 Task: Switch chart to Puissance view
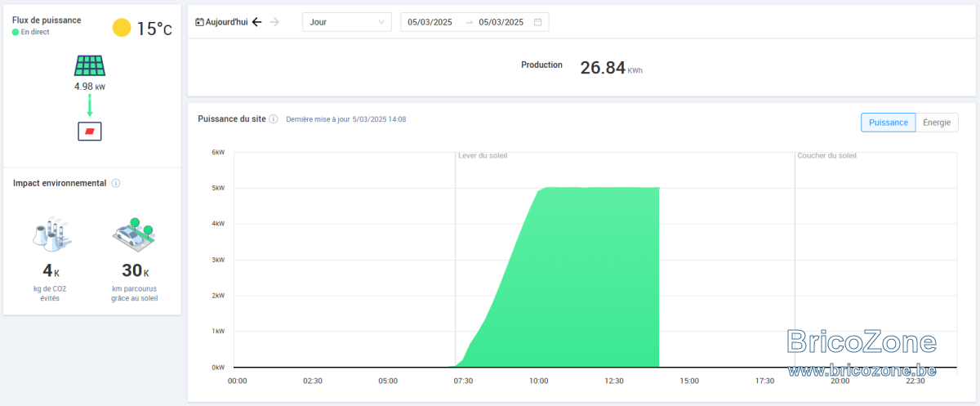click(x=889, y=123)
